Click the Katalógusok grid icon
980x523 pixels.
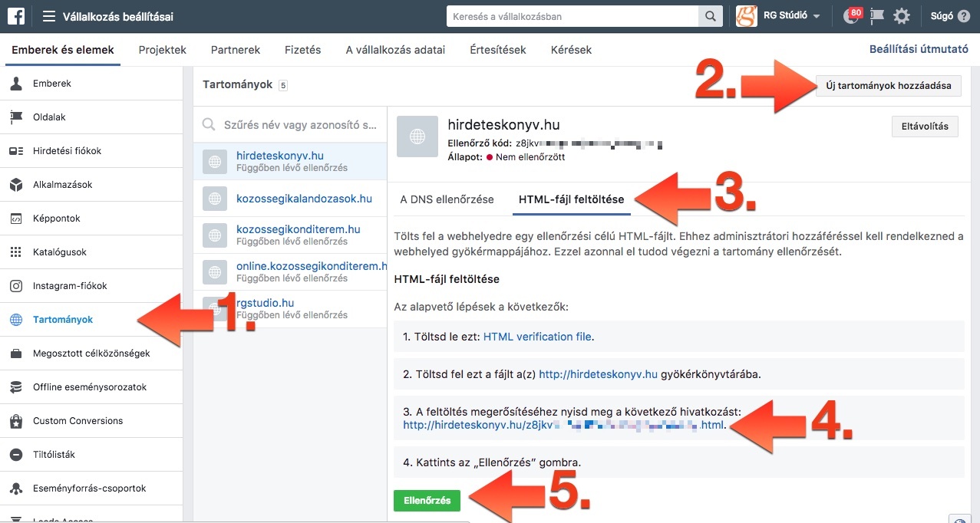pos(15,252)
